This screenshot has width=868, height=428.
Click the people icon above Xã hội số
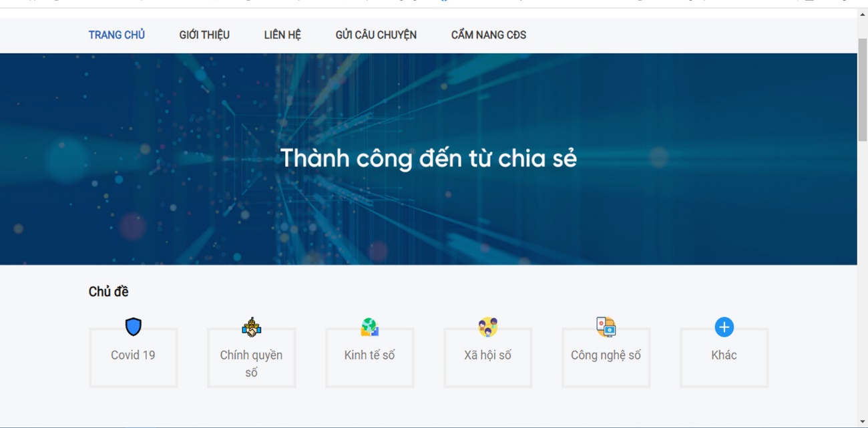[x=488, y=327]
